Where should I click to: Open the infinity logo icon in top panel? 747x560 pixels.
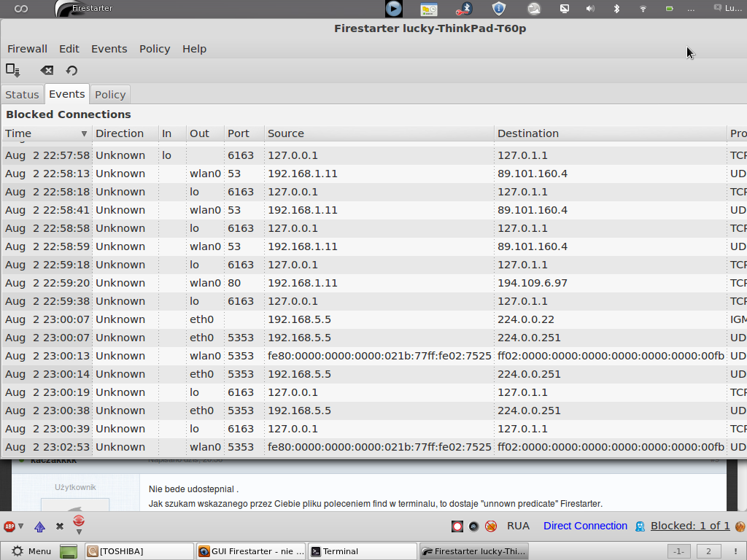click(x=21, y=9)
